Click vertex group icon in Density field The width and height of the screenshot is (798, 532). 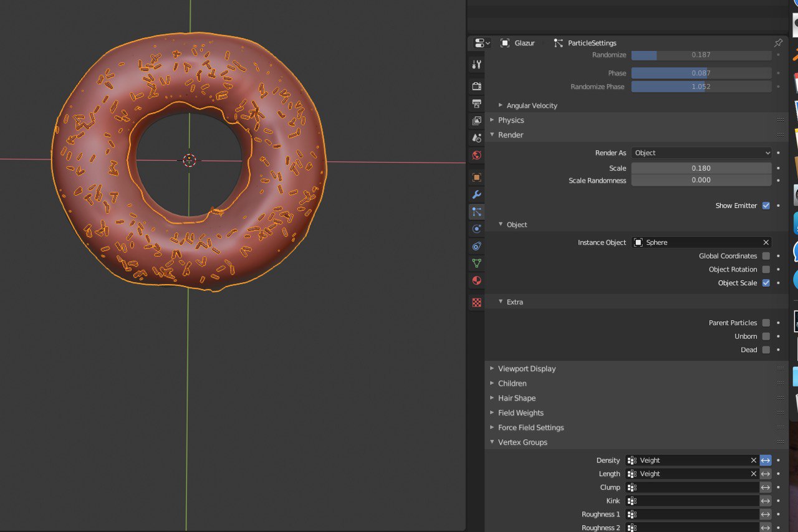point(632,460)
